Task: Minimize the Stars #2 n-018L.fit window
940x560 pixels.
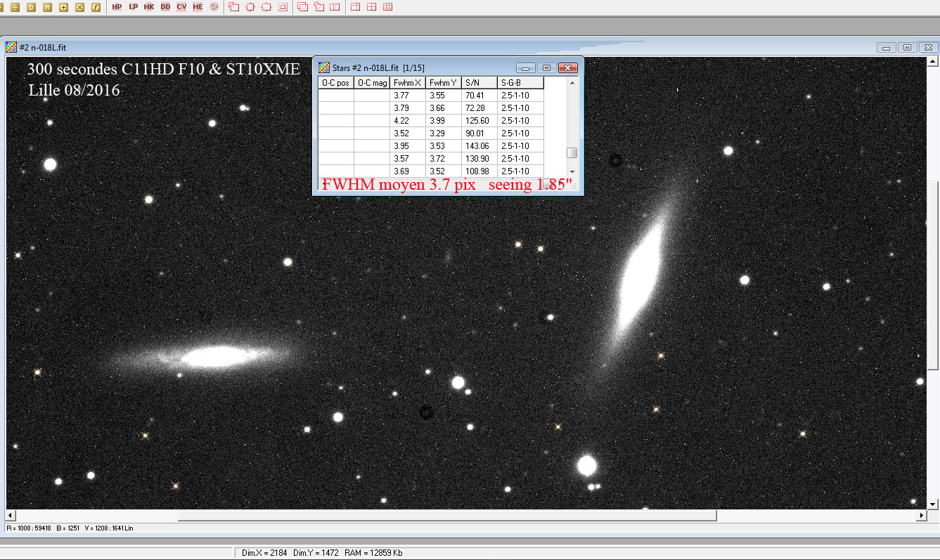Action: pyautogui.click(x=526, y=67)
